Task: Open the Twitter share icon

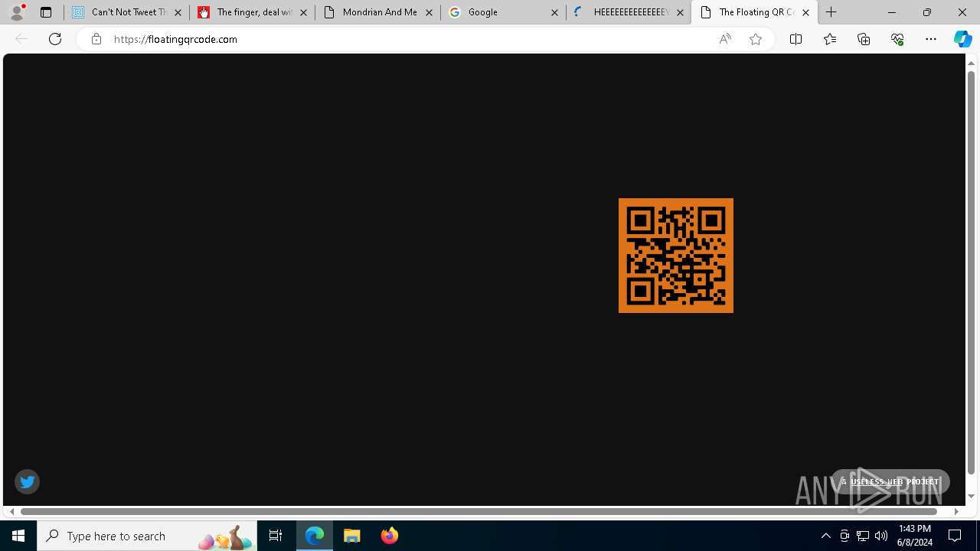Action: (x=27, y=481)
